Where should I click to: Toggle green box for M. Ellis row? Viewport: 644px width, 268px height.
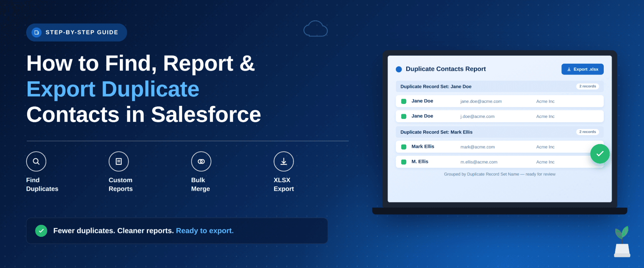[x=404, y=162]
